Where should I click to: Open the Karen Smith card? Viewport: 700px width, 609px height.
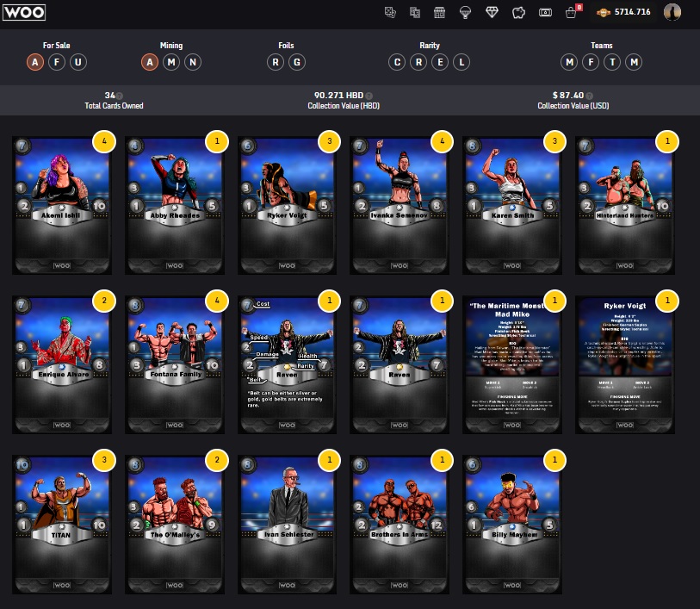512,205
